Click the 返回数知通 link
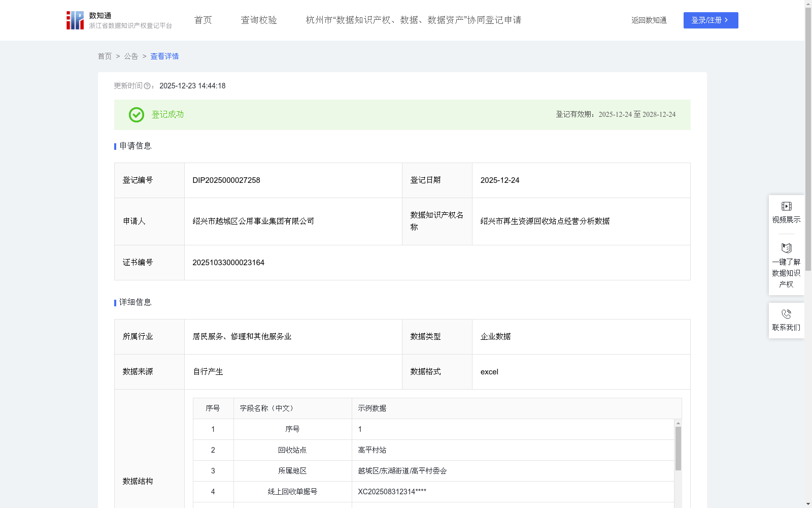This screenshot has height=508, width=812. pos(649,20)
